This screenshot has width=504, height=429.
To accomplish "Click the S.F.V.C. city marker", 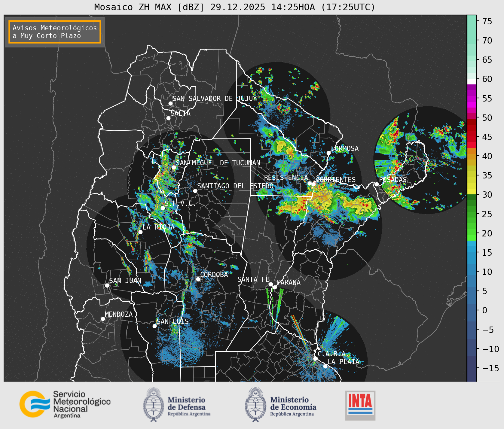I will (163, 208).
